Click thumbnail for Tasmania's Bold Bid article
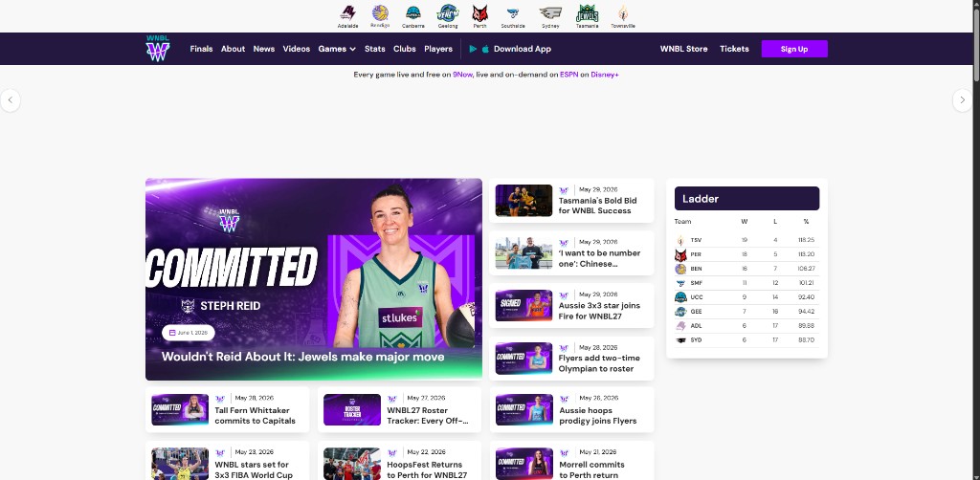This screenshot has width=980, height=480. pos(523,201)
